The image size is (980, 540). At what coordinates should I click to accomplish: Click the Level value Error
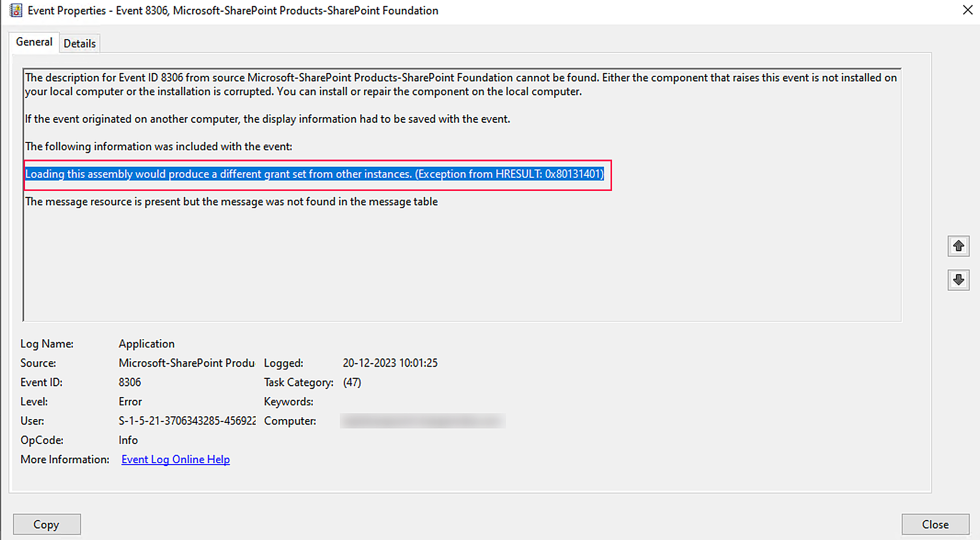[x=130, y=401]
